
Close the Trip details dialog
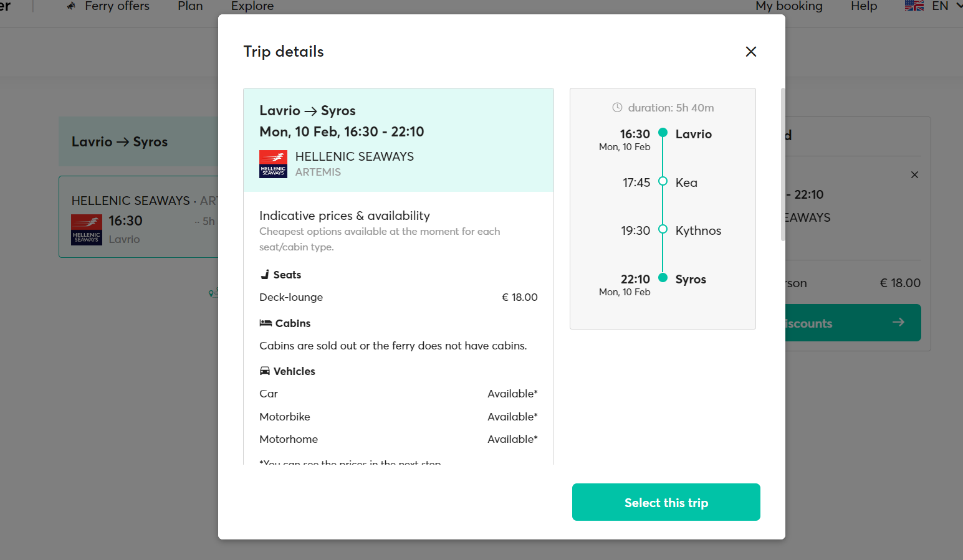tap(751, 52)
